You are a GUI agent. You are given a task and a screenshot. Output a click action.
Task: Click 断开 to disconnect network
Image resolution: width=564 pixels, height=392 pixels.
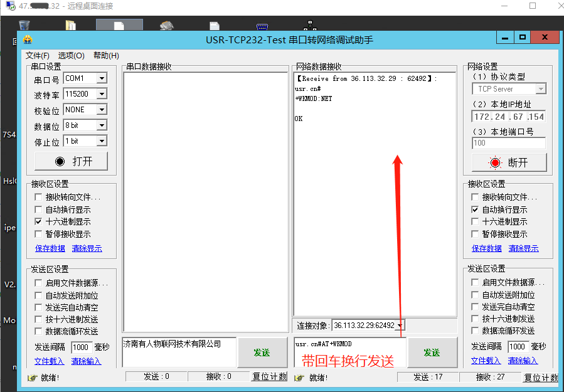[x=509, y=162]
